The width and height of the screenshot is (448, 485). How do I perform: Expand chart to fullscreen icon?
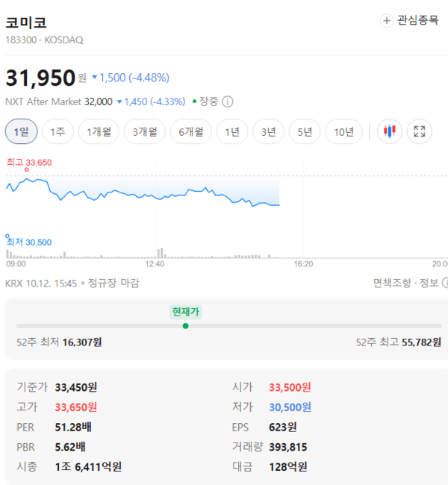pyautogui.click(x=419, y=131)
